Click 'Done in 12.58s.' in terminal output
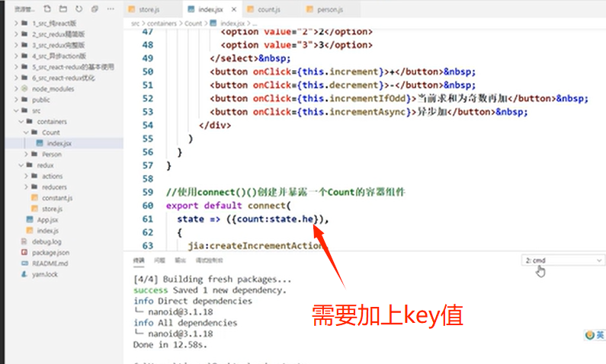Image resolution: width=606 pixels, height=364 pixels. click(170, 345)
